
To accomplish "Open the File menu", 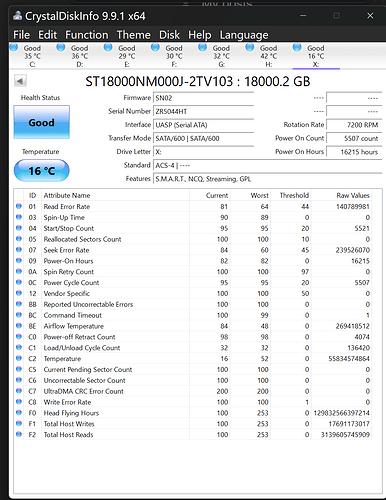I will [21, 35].
